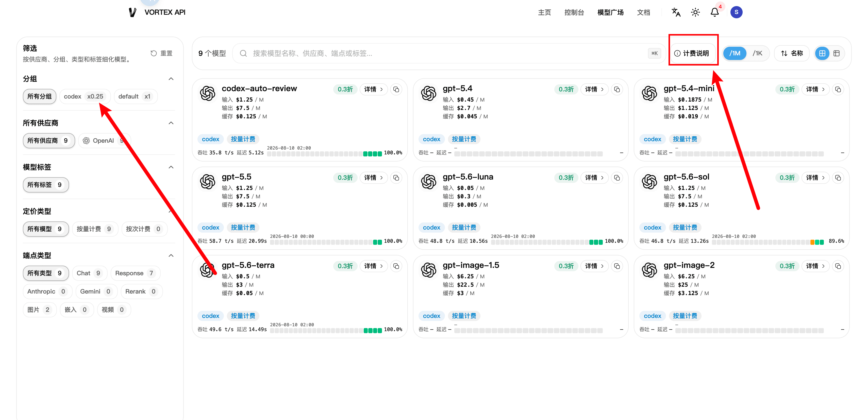Select price unit per 1K tokens
868x420 pixels.
[x=757, y=53]
